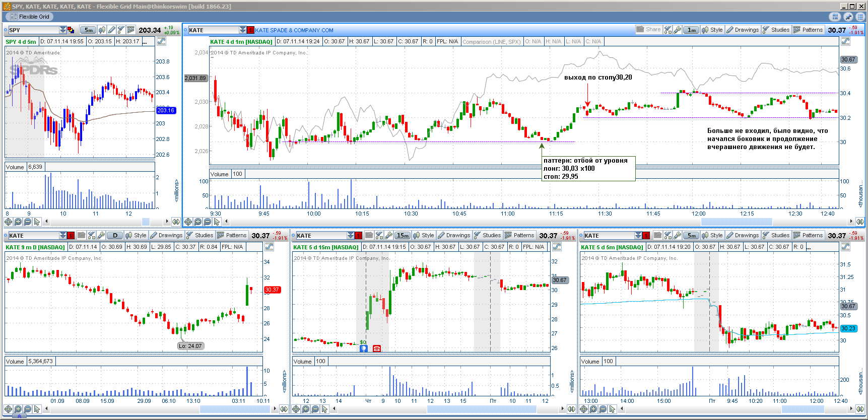The height and width of the screenshot is (420, 868).
Task: Toggle the main KATE chart scale icon
Action: click(845, 41)
